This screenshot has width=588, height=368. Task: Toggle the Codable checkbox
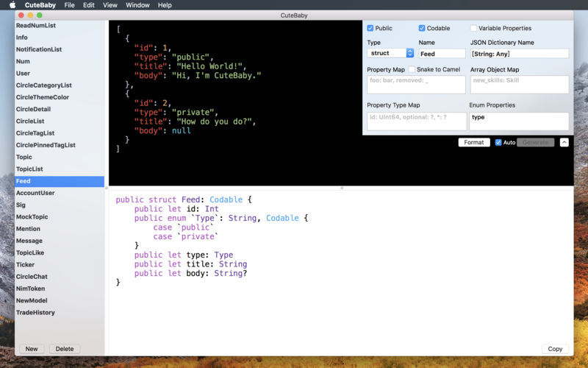coord(422,29)
